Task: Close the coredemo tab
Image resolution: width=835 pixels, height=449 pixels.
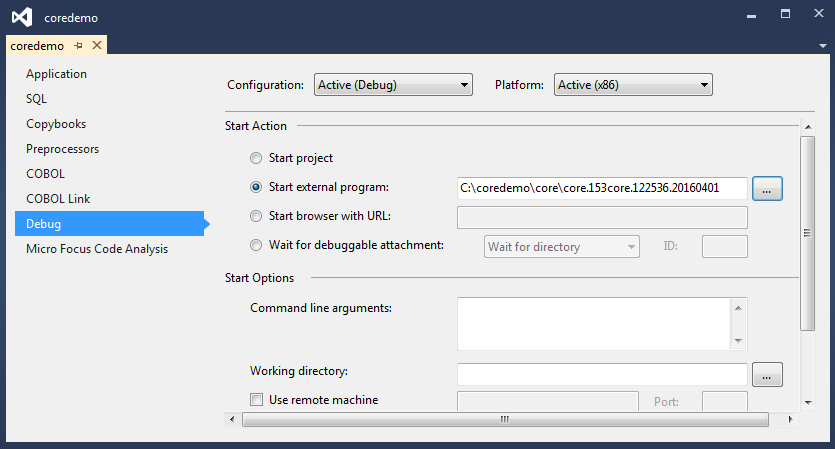Action: [x=97, y=45]
